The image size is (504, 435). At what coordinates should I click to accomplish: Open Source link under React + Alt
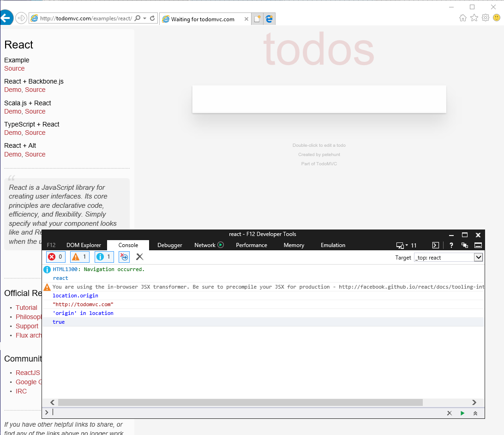point(35,154)
